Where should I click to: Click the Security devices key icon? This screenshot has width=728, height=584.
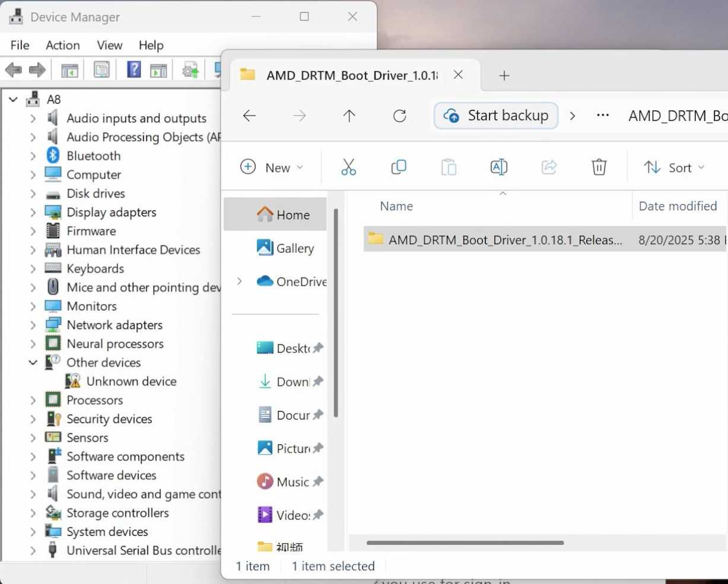tap(53, 419)
